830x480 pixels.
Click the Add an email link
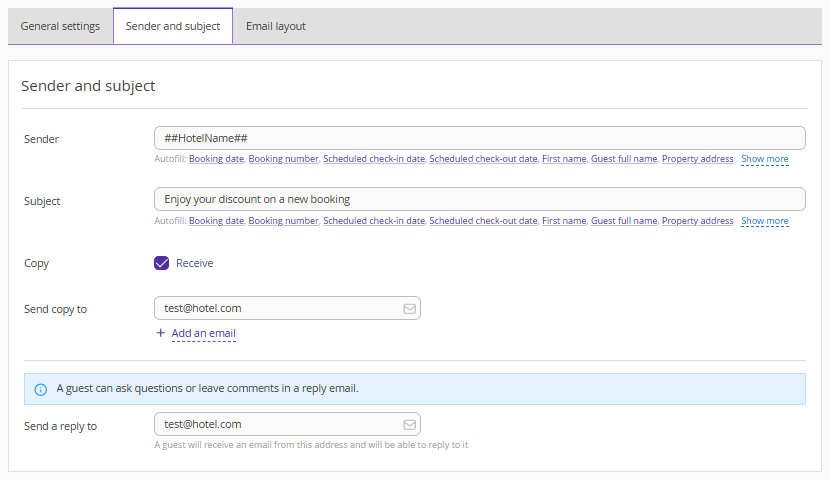tap(203, 333)
